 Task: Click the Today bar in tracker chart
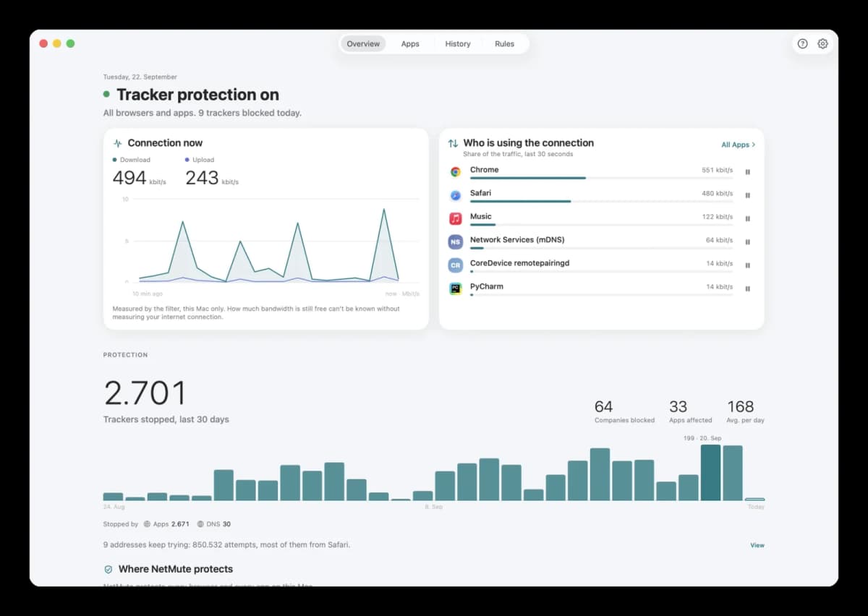click(x=755, y=499)
